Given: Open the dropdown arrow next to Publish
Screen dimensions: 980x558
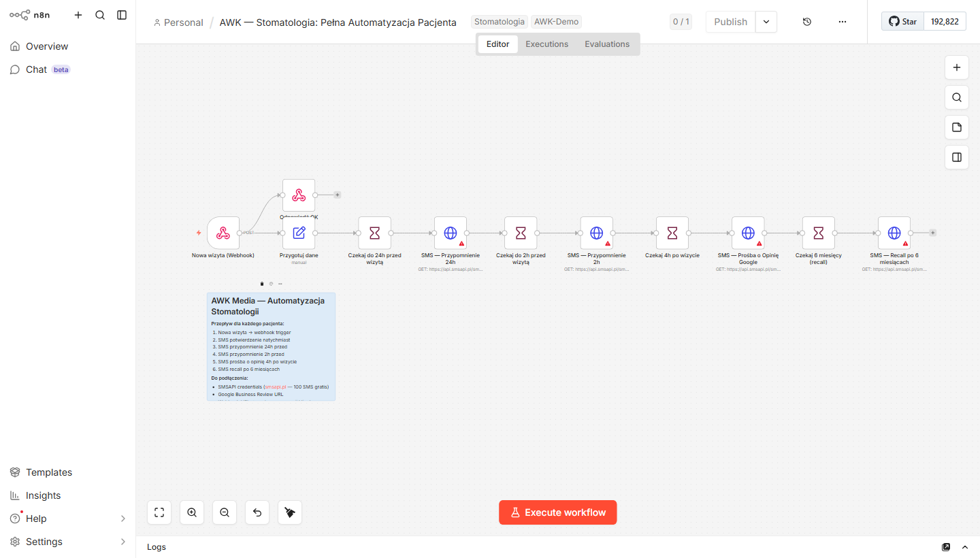Looking at the screenshot, I should click(766, 22).
